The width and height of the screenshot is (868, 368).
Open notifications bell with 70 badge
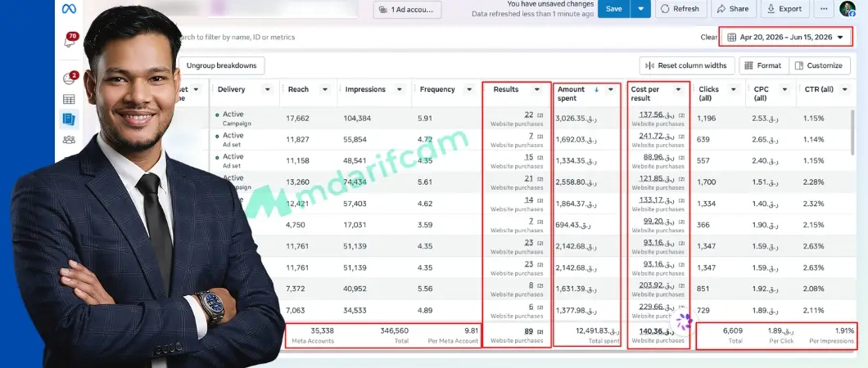[70, 40]
